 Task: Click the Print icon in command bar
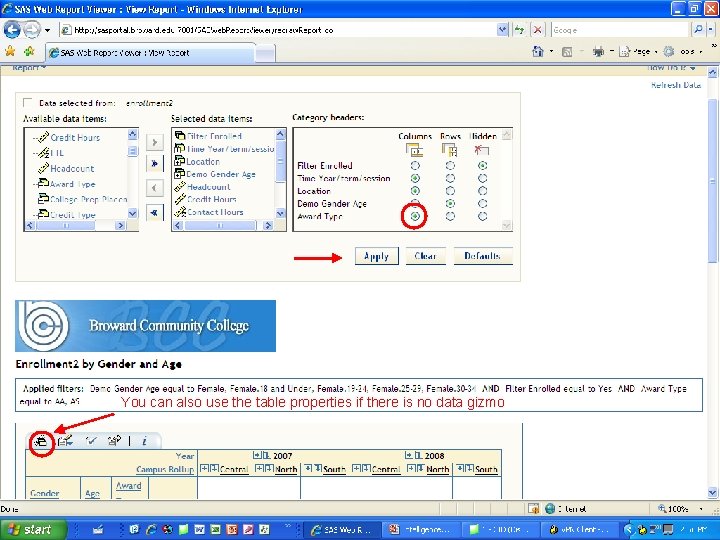(x=598, y=52)
